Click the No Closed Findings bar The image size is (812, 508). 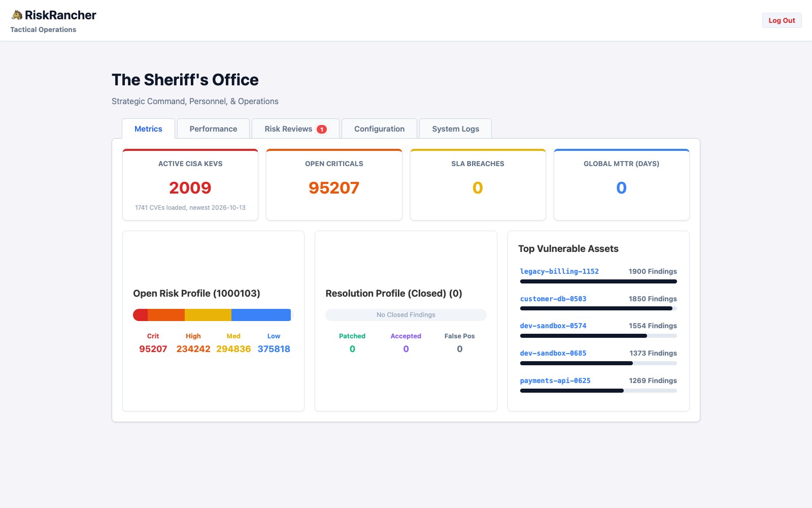[406, 315]
